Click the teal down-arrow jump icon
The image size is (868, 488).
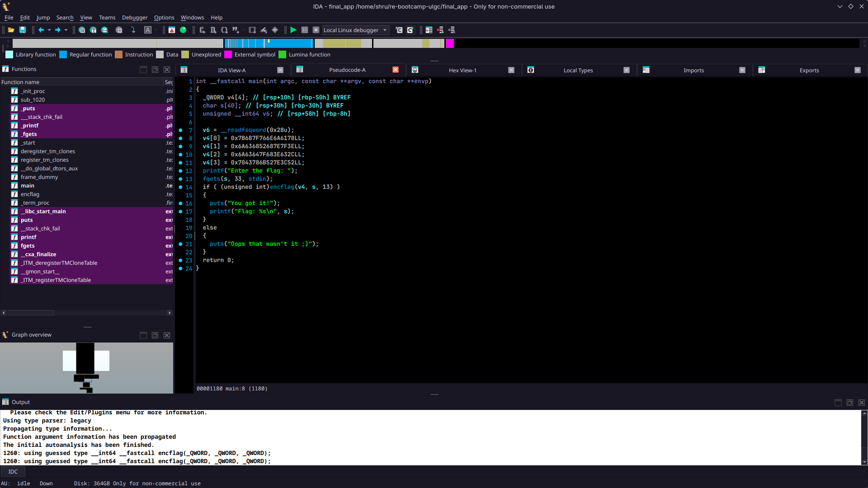click(x=133, y=30)
